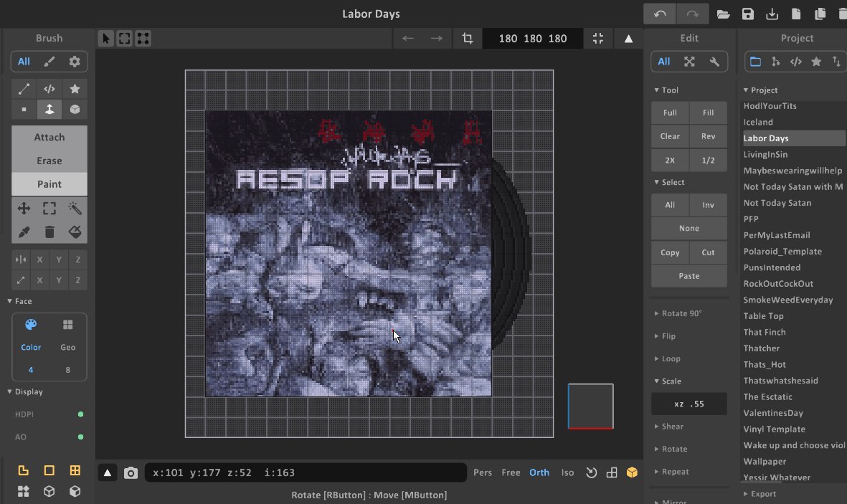Expand the Rotate 90° section
This screenshot has height=504, width=847.
(678, 313)
